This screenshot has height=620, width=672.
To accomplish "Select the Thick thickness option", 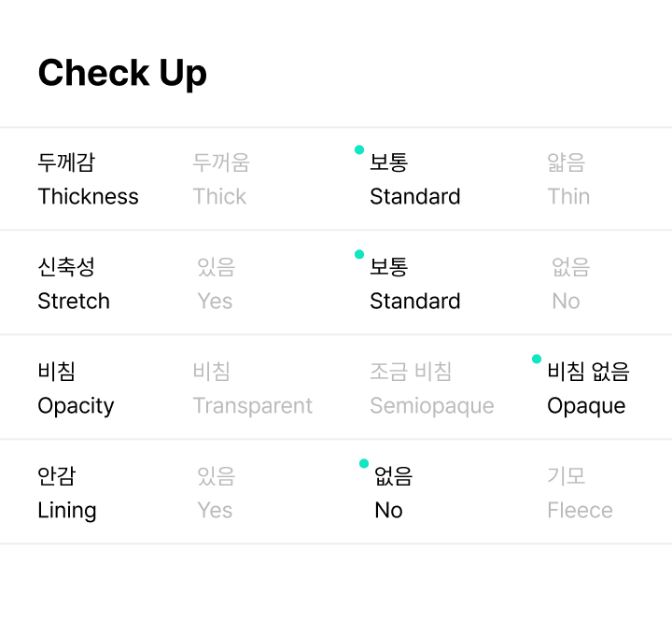I will (x=220, y=179).
